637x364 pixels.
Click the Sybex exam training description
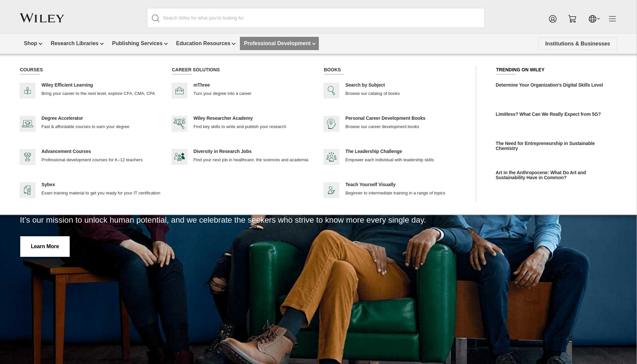point(101,193)
